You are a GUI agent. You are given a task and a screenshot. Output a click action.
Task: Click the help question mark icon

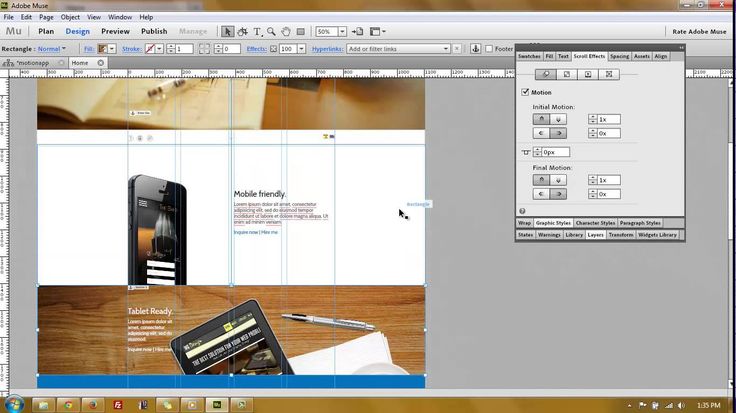pos(522,211)
